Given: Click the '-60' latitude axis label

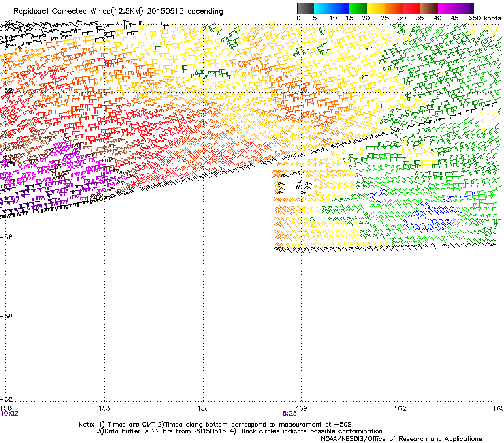Looking at the screenshot, I should 6,399.
